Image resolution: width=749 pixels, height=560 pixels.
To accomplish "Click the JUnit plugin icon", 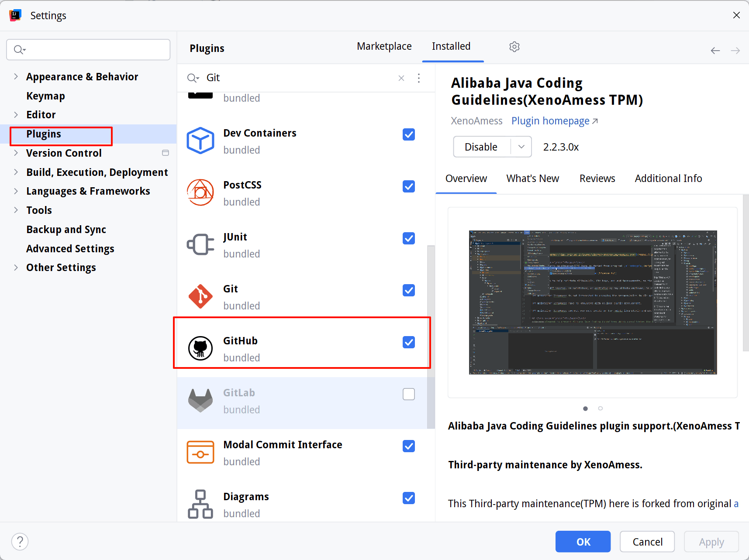I will [200, 244].
